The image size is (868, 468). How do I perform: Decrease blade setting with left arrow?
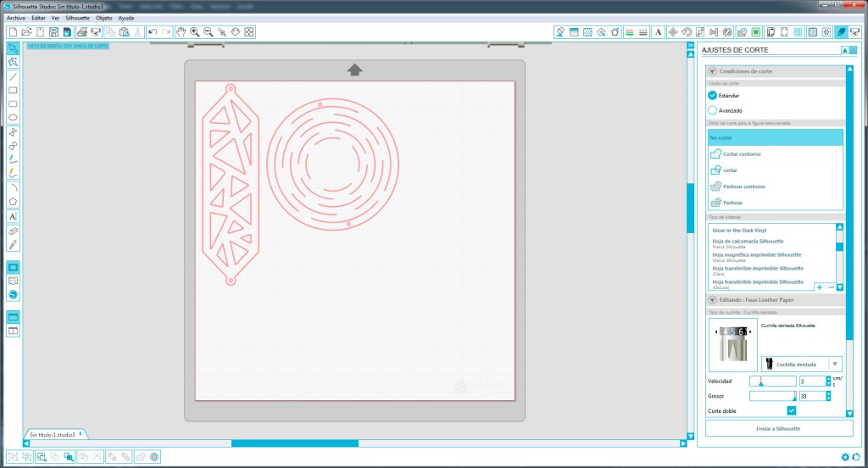tap(716, 331)
